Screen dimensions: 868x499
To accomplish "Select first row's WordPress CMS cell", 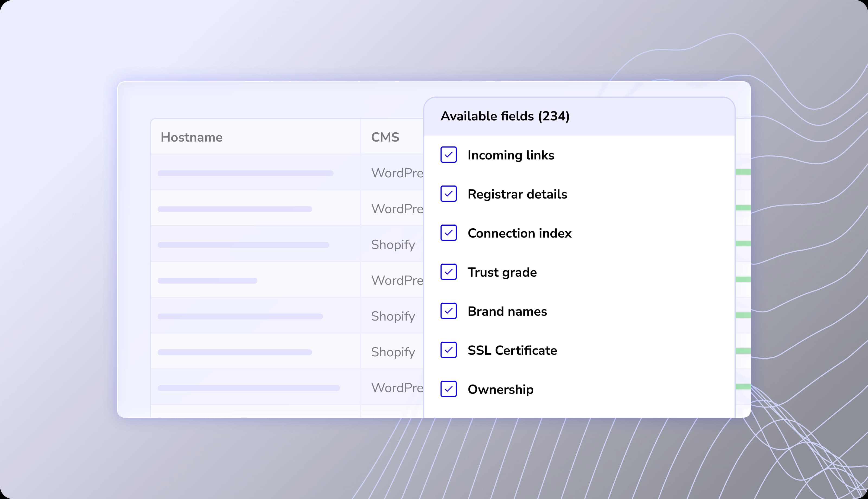I will point(397,173).
